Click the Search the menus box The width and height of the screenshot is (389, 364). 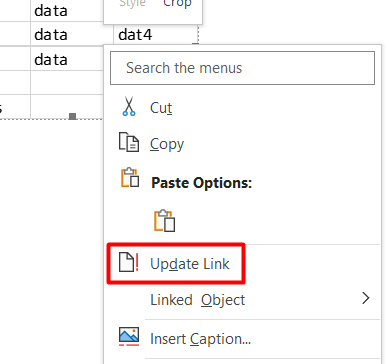point(242,68)
